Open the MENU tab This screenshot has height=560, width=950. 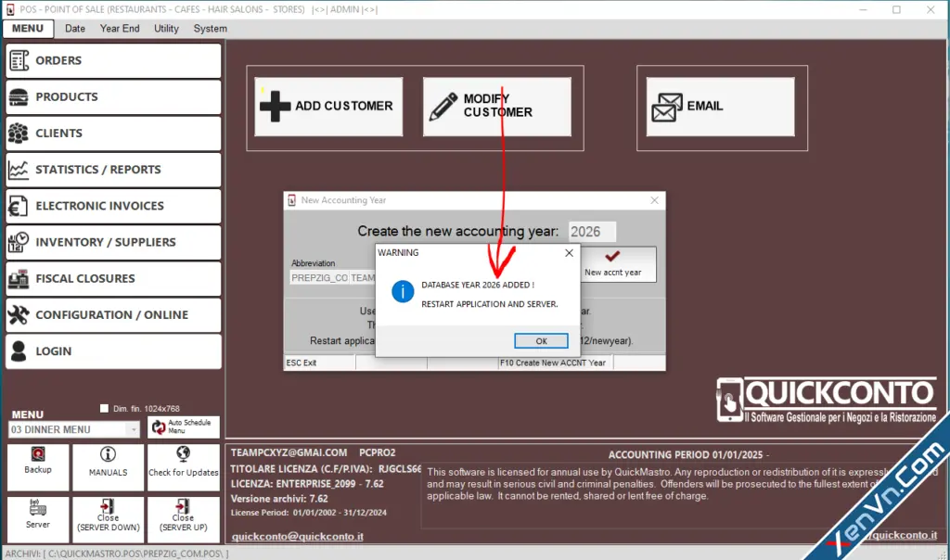(x=28, y=29)
